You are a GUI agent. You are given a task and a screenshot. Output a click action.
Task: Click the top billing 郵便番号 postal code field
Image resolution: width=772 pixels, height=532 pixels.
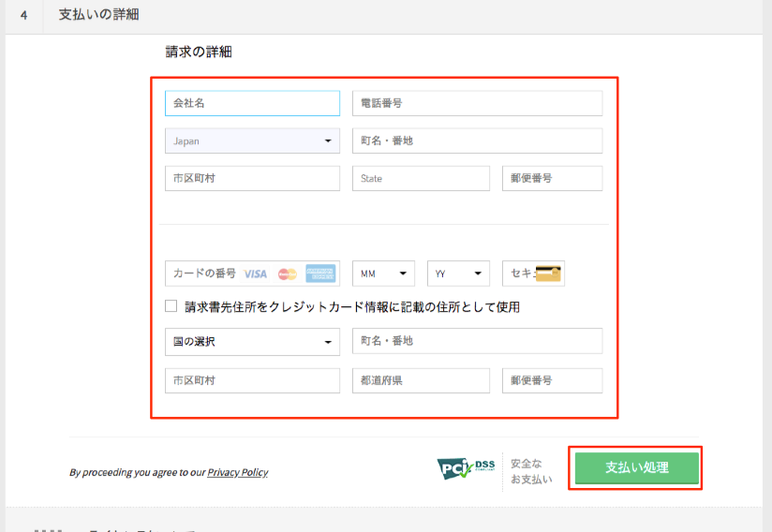(552, 179)
